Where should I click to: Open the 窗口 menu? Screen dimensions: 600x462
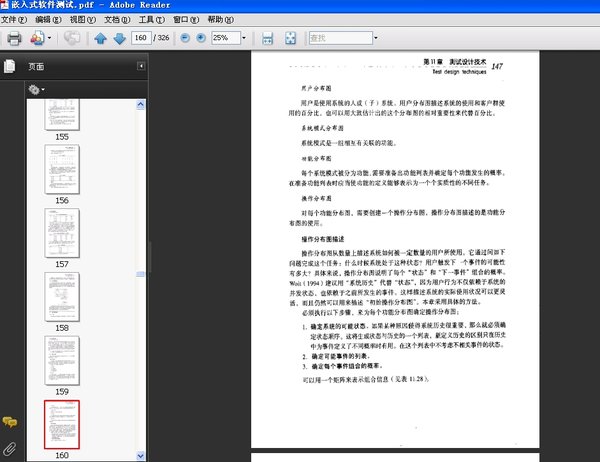pyautogui.click(x=186, y=20)
